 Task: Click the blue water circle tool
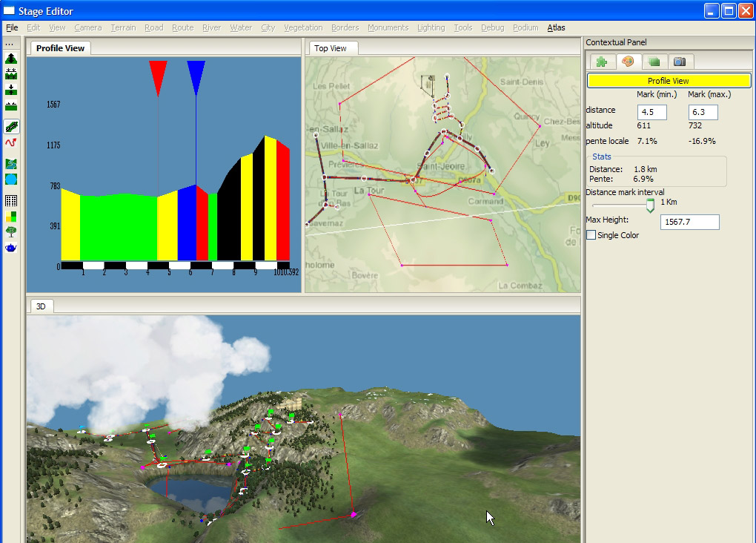(11, 180)
